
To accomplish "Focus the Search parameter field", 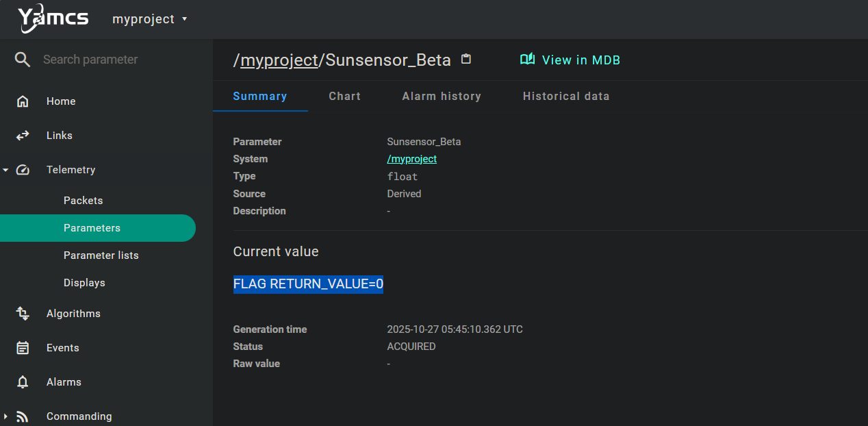I will click(x=110, y=60).
